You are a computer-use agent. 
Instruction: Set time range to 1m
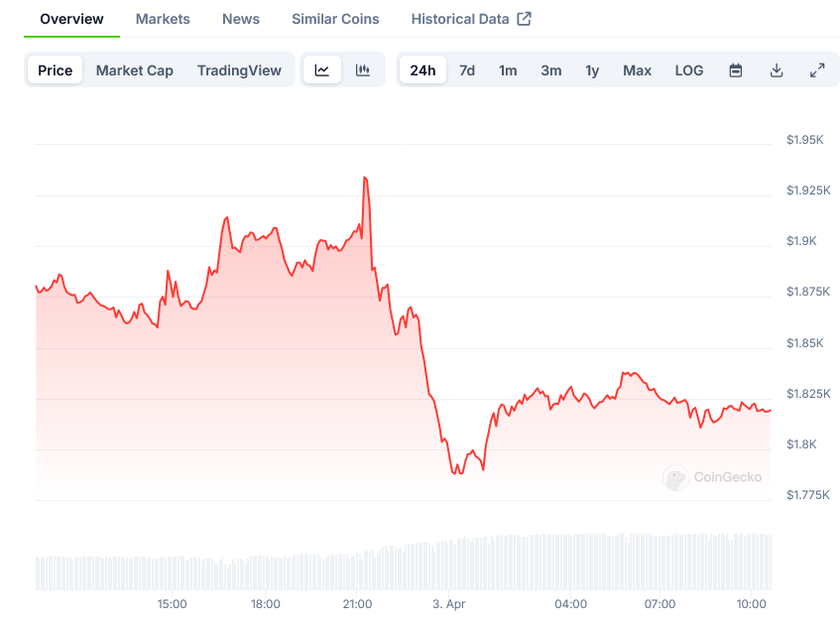click(508, 70)
